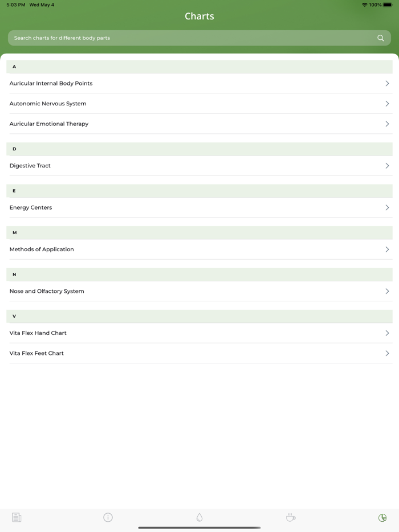Open the Autonomic Nervous System chart
The height and width of the screenshot is (532, 399).
[48, 104]
